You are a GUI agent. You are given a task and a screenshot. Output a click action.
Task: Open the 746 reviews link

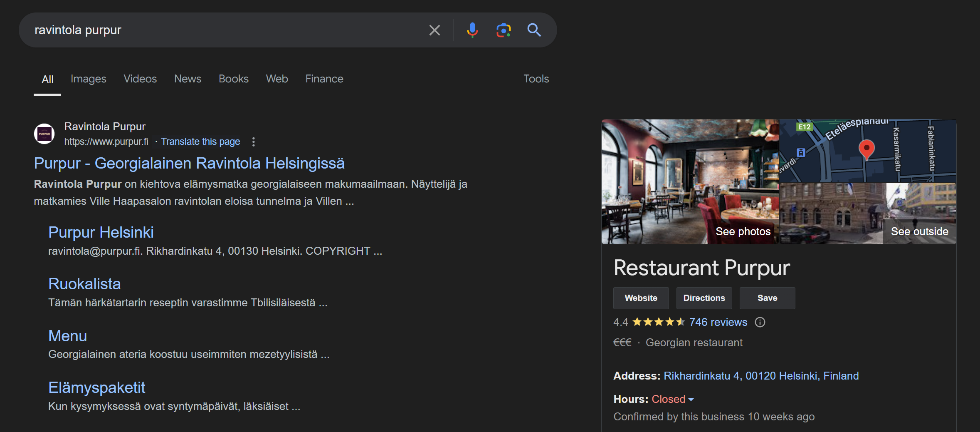click(718, 322)
